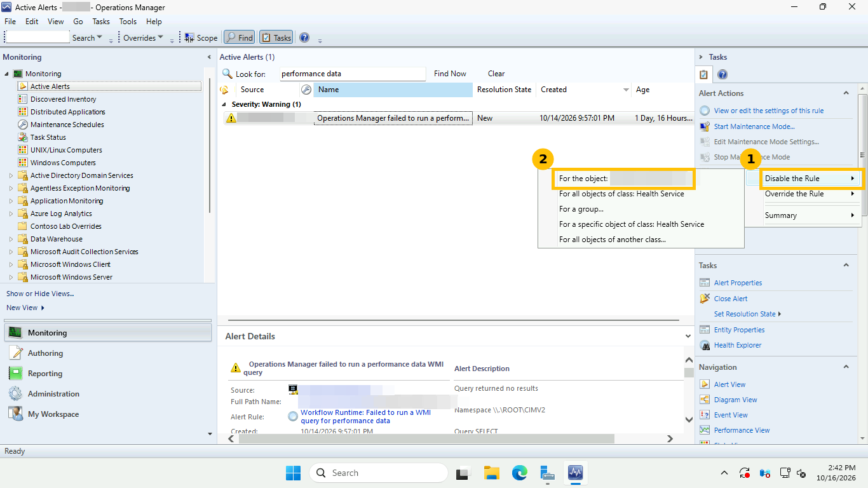Open the Tools menu

128,22
